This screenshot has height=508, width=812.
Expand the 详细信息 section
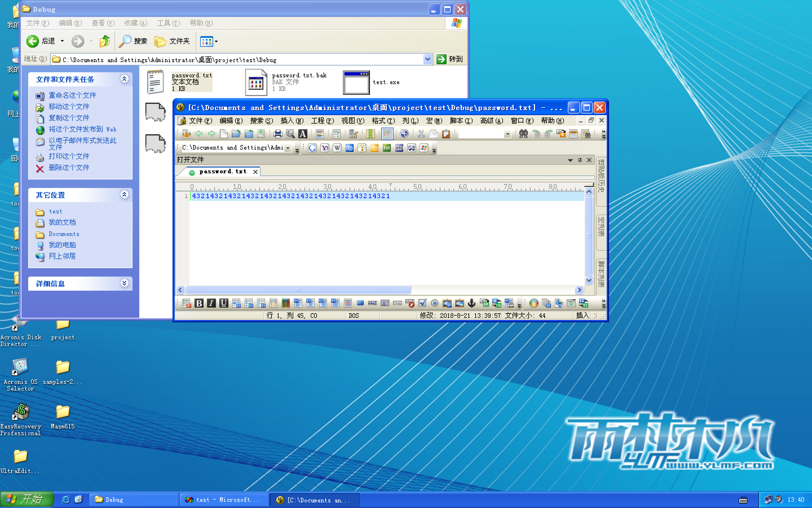click(x=125, y=283)
